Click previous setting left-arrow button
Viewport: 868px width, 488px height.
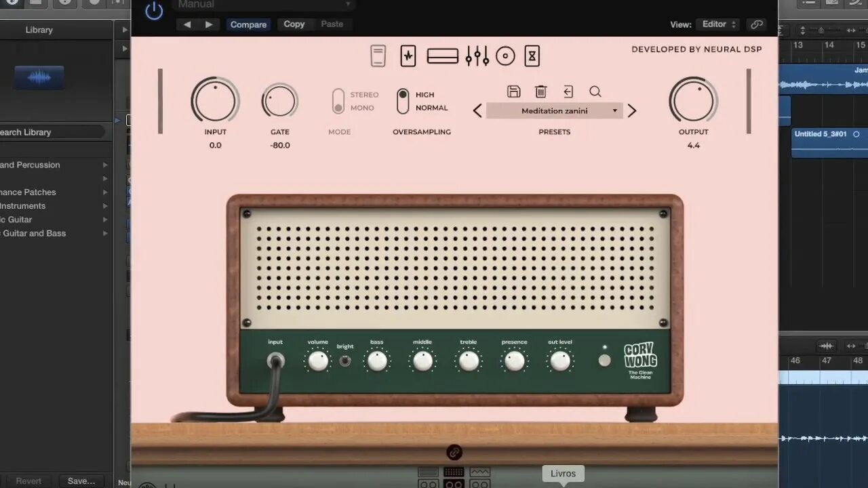[187, 24]
